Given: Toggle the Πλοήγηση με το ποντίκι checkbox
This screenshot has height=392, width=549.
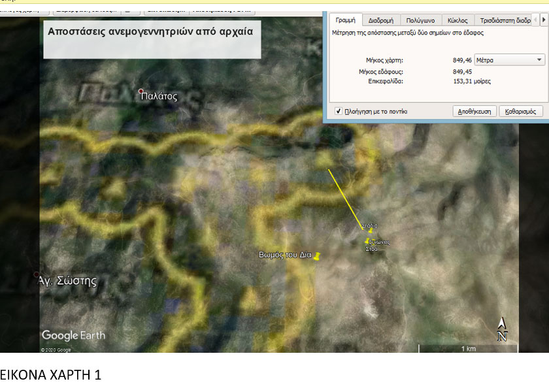Looking at the screenshot, I should [338, 111].
